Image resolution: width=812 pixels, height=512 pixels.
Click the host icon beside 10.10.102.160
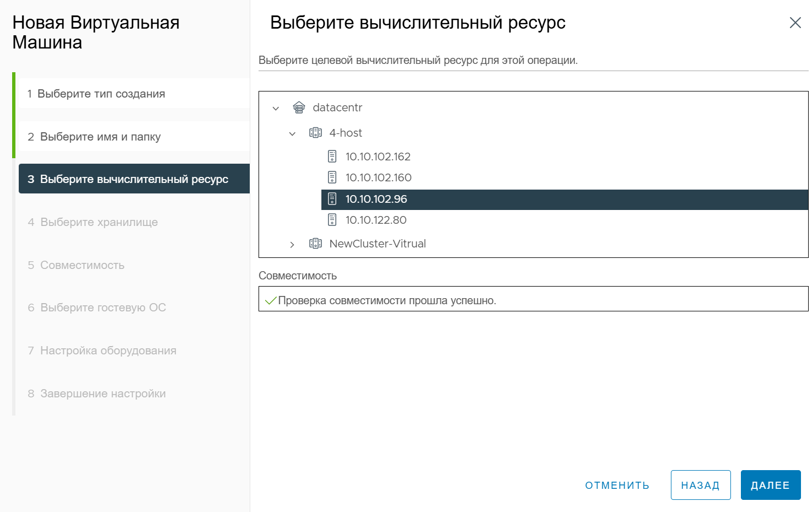(332, 177)
